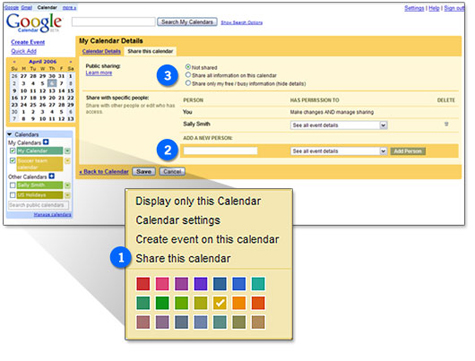Image resolution: width=475 pixels, height=361 pixels.
Task: Click the Cancel button
Action: tap(172, 172)
